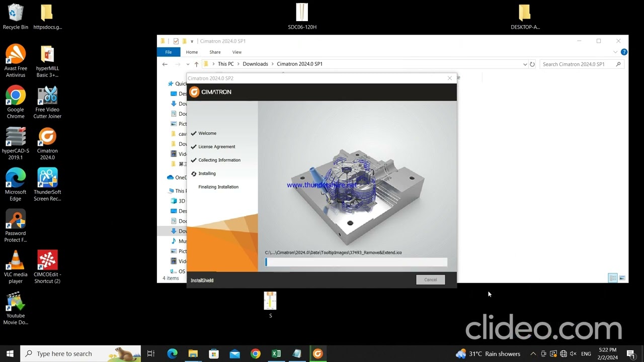Image resolution: width=644 pixels, height=362 pixels.
Task: Switch Explorer to large icons view
Action: point(622,278)
